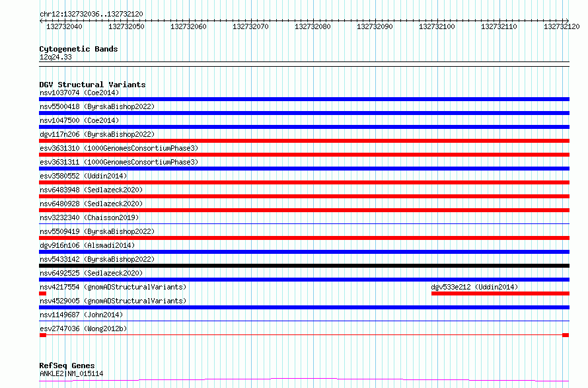588x388 pixels.
Task: Select the dgv533e212 (Uddin2014) red bar
Action: [500, 294]
